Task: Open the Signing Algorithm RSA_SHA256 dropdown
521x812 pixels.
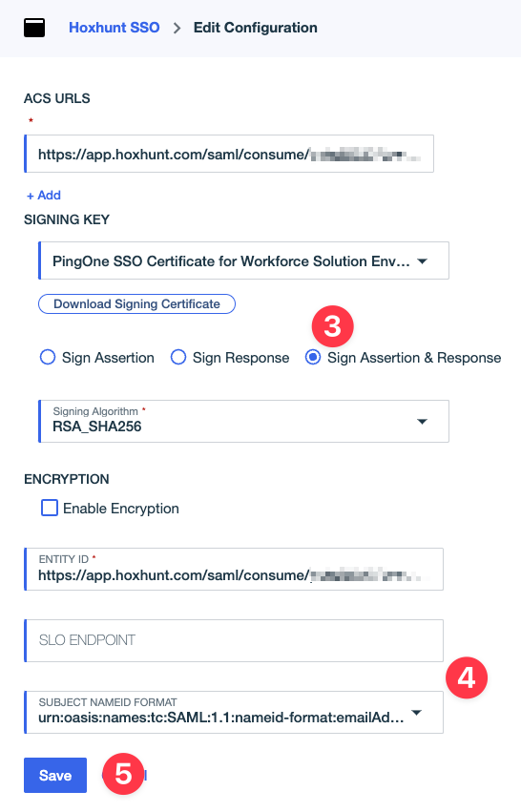Action: 243,421
